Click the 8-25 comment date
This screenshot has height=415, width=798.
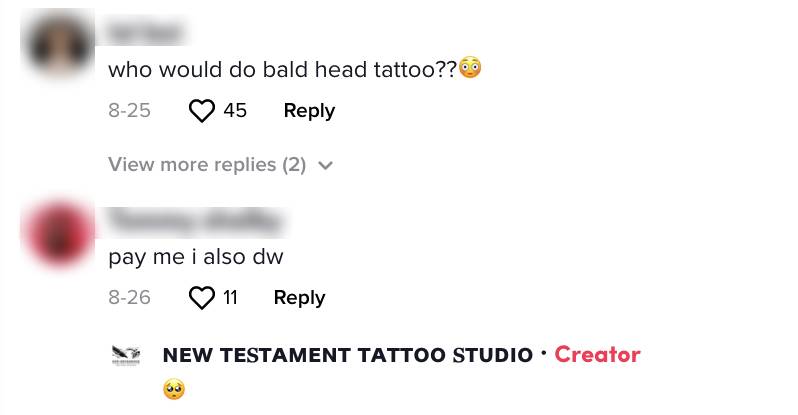click(x=129, y=110)
